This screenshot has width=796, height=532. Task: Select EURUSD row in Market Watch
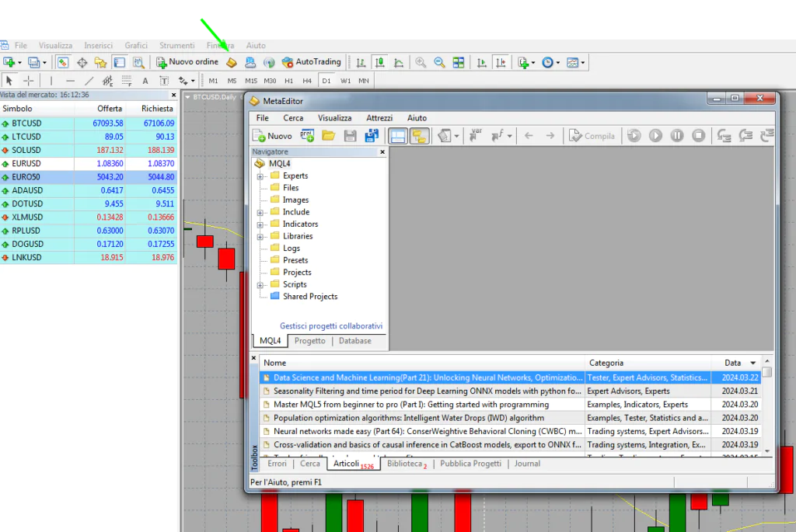(89, 163)
